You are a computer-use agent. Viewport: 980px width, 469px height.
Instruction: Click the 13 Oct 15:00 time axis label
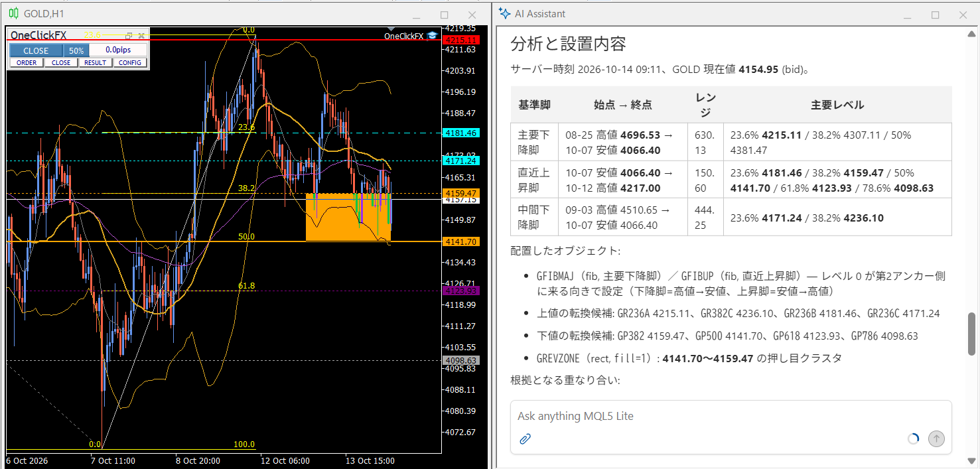[371, 460]
